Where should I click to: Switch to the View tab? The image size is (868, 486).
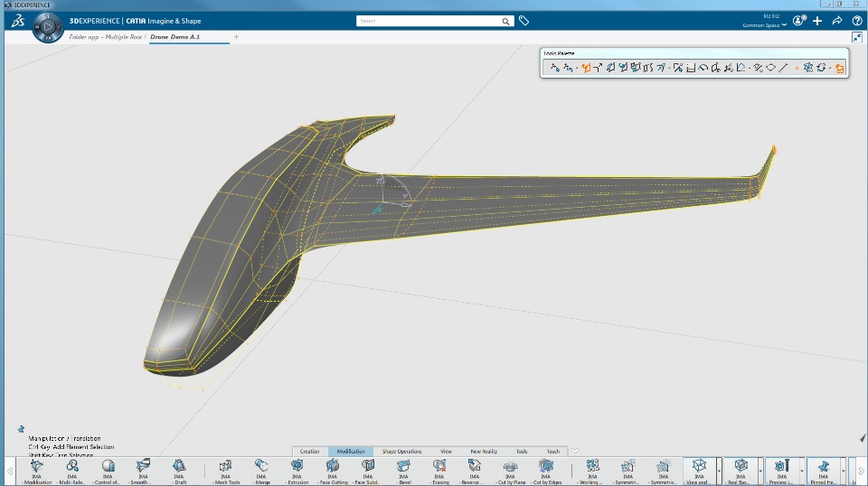tap(446, 451)
